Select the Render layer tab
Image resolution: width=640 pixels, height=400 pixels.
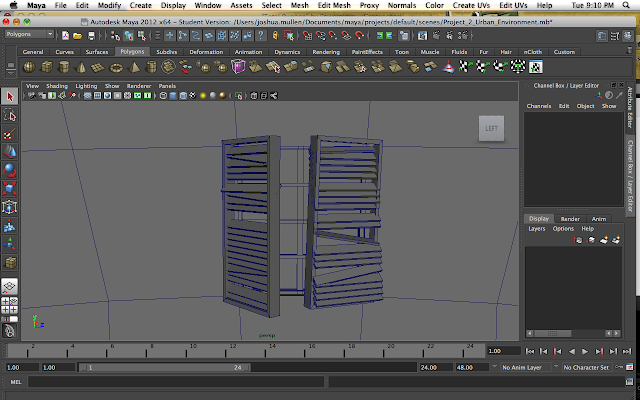pyautogui.click(x=569, y=218)
